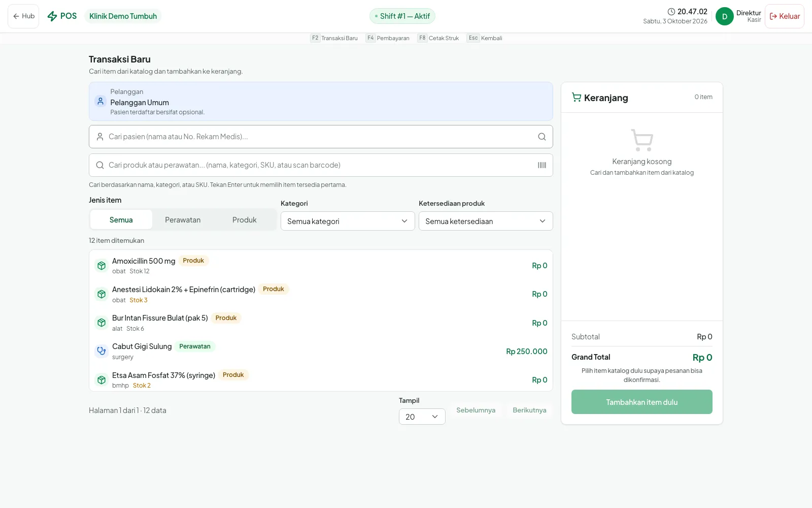Click the stethoscope icon beside Cabut Gigi Sulung
Viewport: 812px width, 508px height.
point(101,351)
